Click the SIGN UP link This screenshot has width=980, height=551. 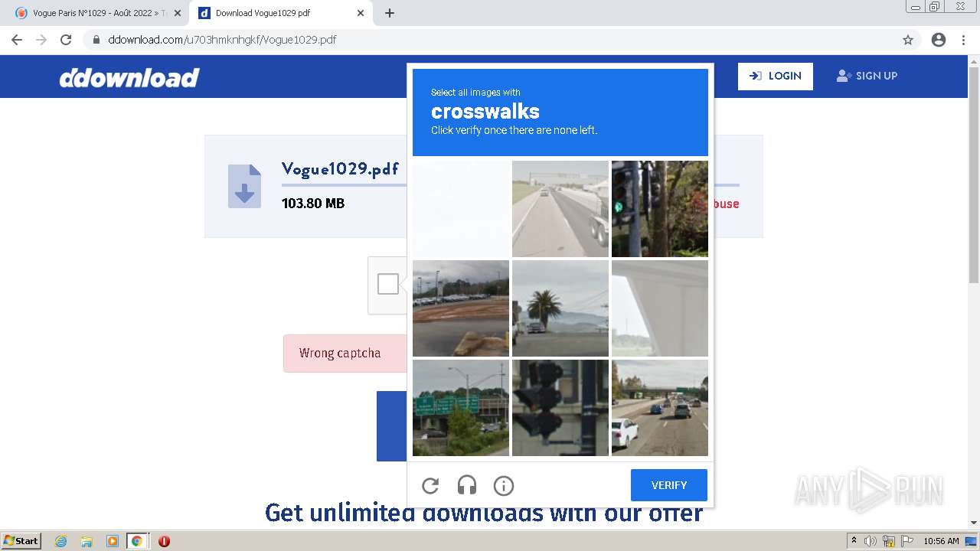point(867,76)
